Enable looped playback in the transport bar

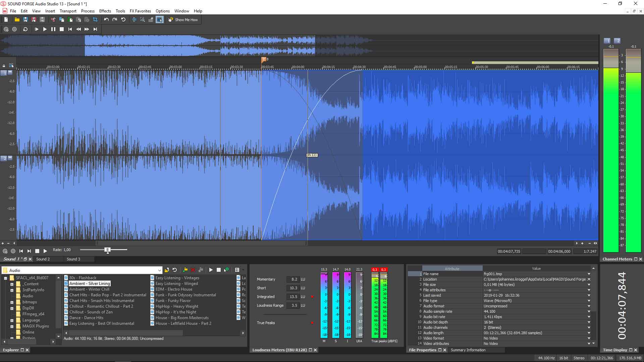[x=25, y=29]
